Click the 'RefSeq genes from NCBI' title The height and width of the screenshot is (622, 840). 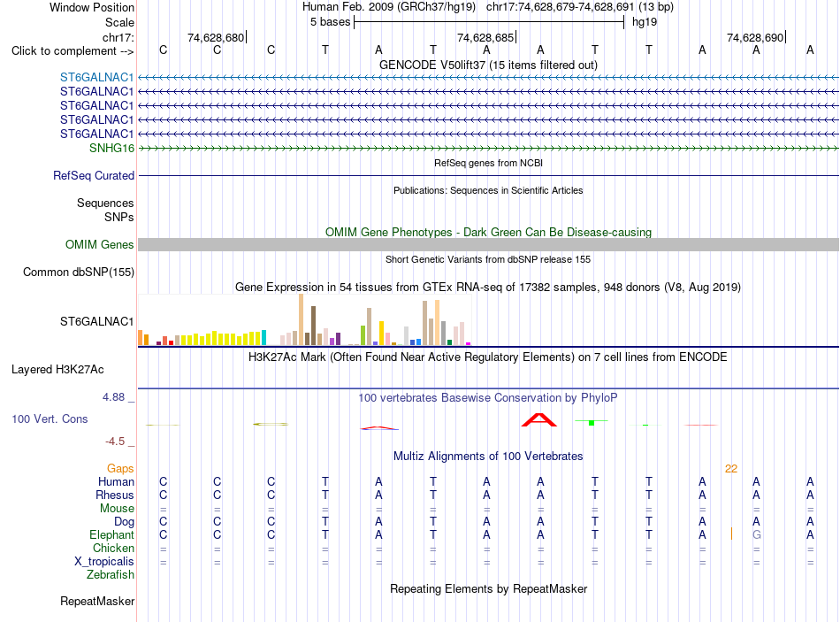488,163
